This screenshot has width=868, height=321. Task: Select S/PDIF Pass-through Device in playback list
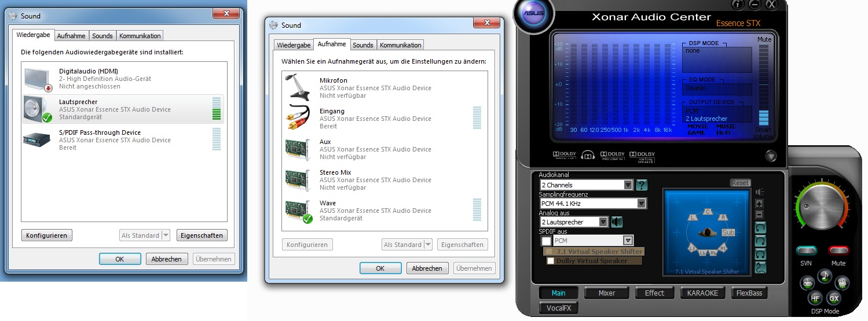(x=123, y=139)
